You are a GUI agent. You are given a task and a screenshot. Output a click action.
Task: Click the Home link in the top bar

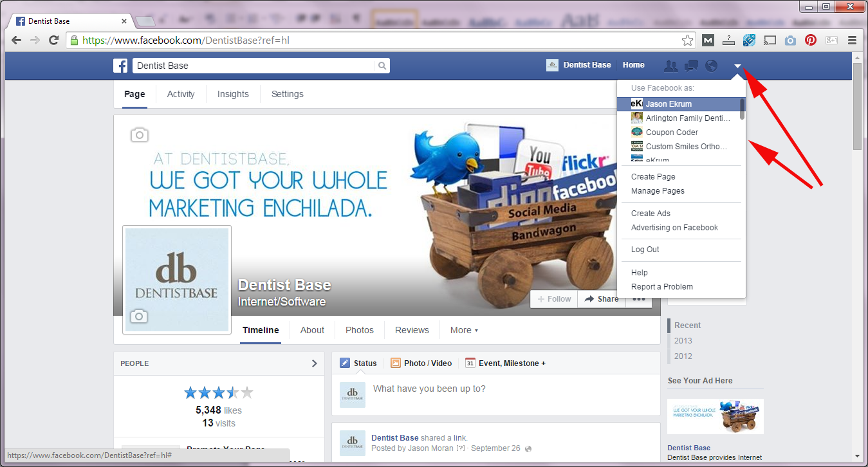[x=634, y=65]
